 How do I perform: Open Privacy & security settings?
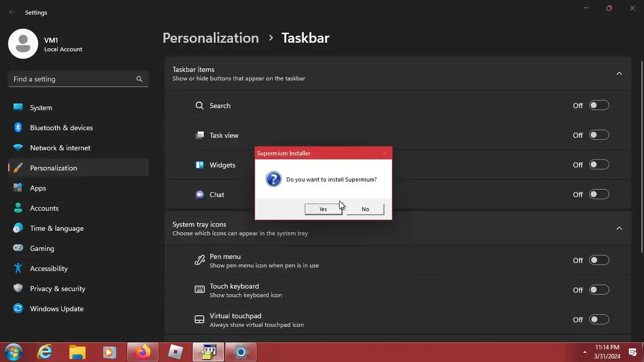pyautogui.click(x=78, y=289)
